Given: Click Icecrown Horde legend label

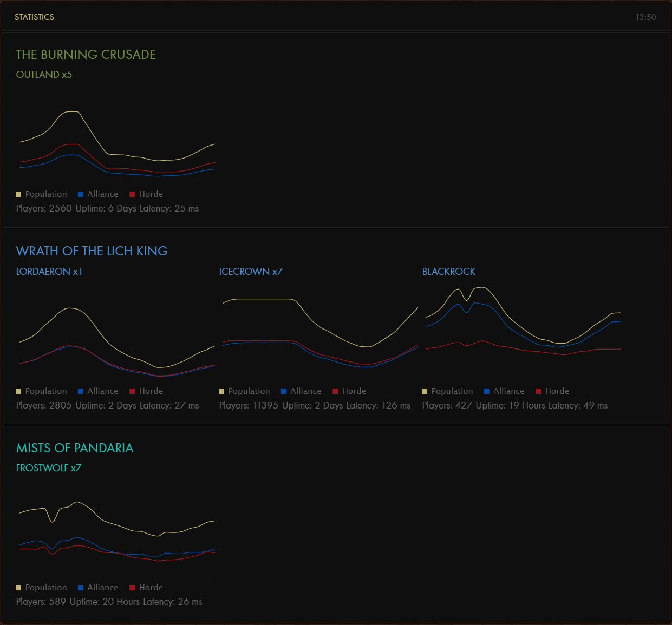Looking at the screenshot, I should point(354,391).
